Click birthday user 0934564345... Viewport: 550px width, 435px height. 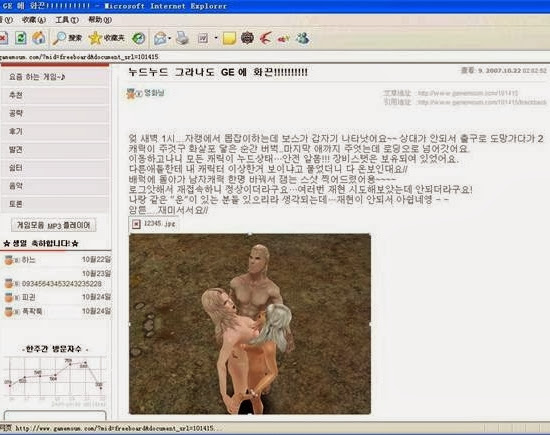click(62, 283)
